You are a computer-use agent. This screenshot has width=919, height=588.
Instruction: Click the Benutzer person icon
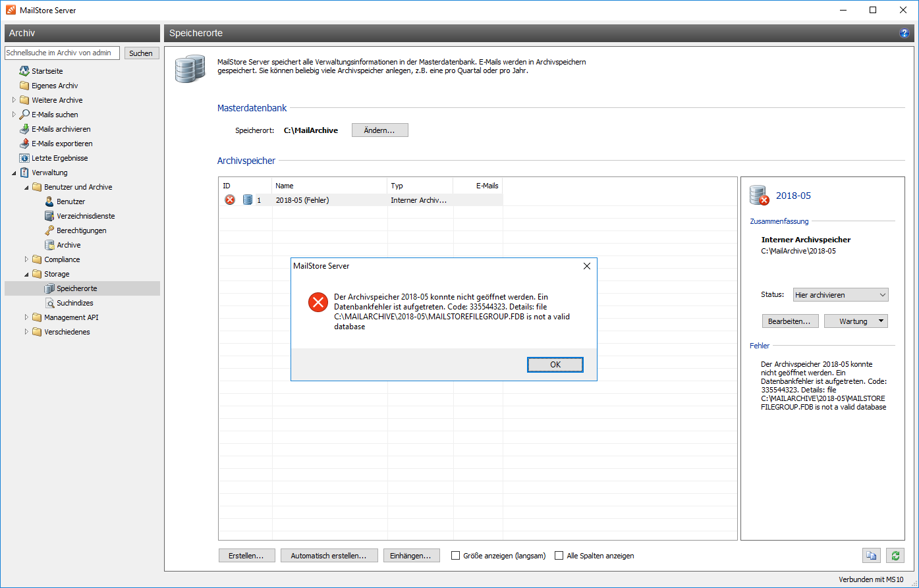pyautogui.click(x=49, y=201)
